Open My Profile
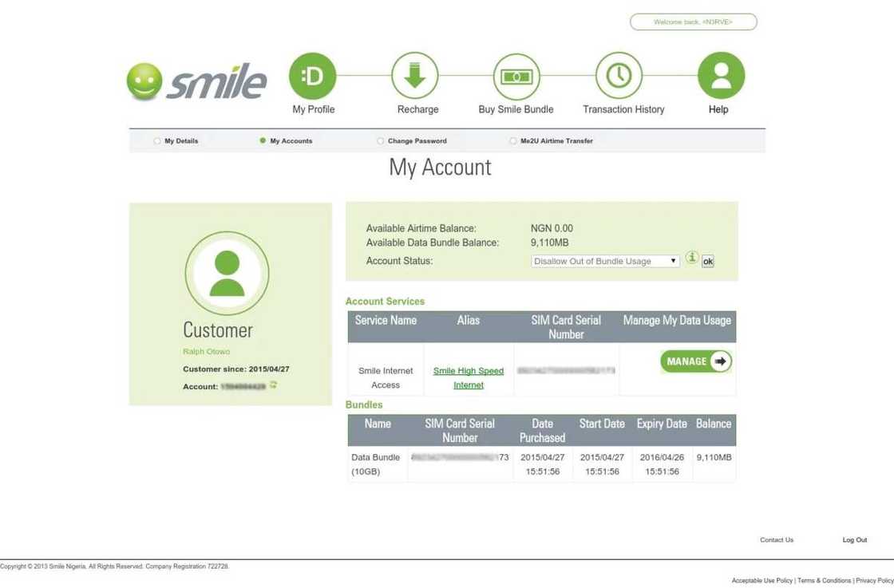This screenshot has width=894, height=588. click(312, 76)
